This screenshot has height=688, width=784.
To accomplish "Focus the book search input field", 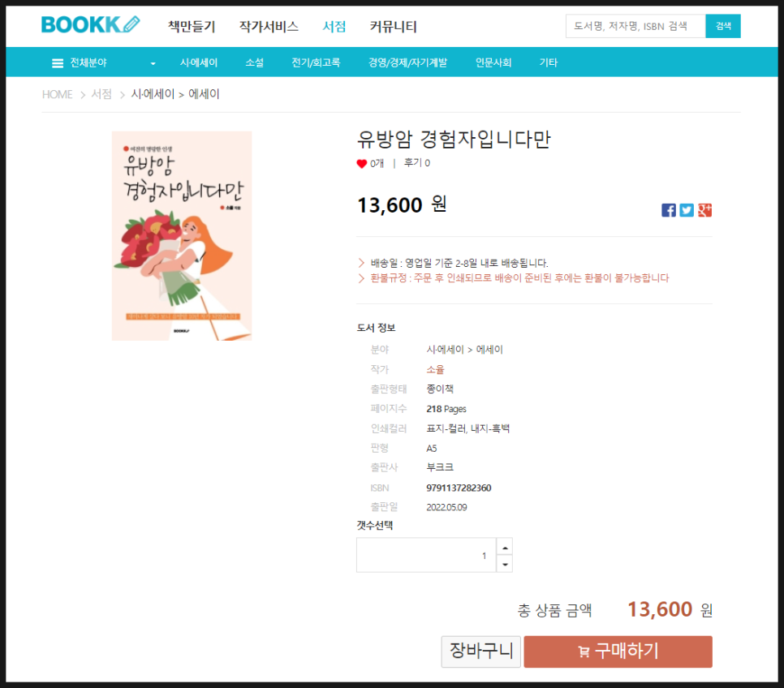I will (x=635, y=26).
